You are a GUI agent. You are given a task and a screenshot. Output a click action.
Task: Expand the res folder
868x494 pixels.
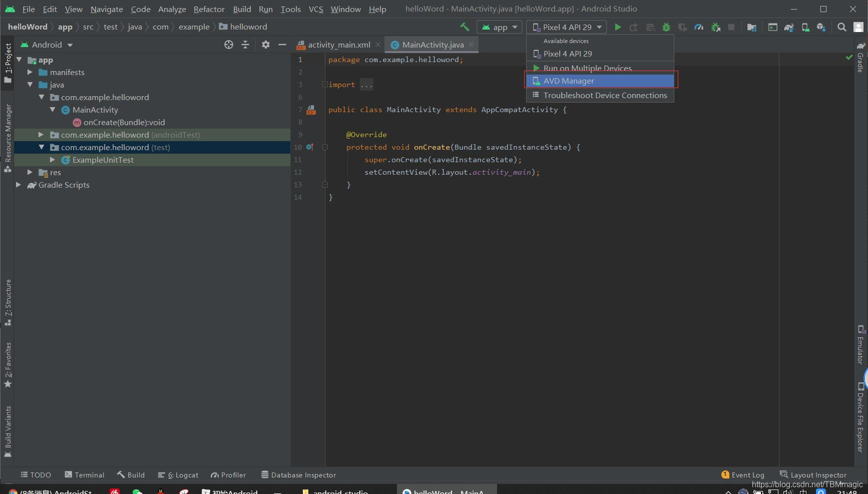30,172
